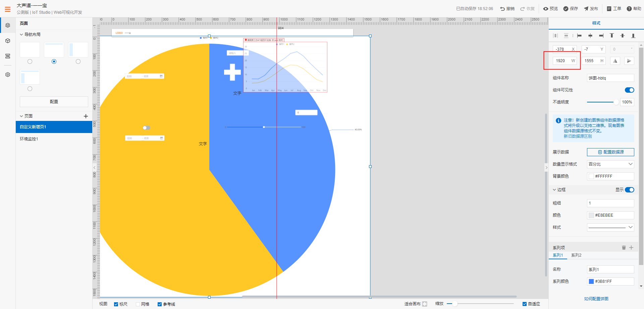The image size is (644, 309).
Task: Collapse the 页面 section
Action: (21, 116)
